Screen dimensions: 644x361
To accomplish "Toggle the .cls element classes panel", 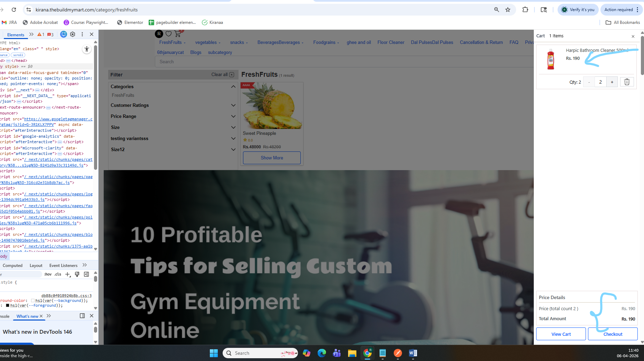I will pos(58,274).
